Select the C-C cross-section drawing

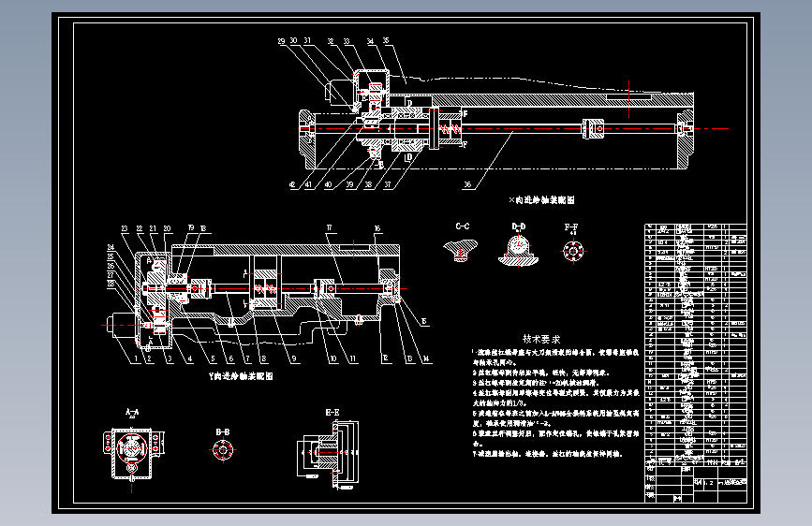(x=461, y=250)
